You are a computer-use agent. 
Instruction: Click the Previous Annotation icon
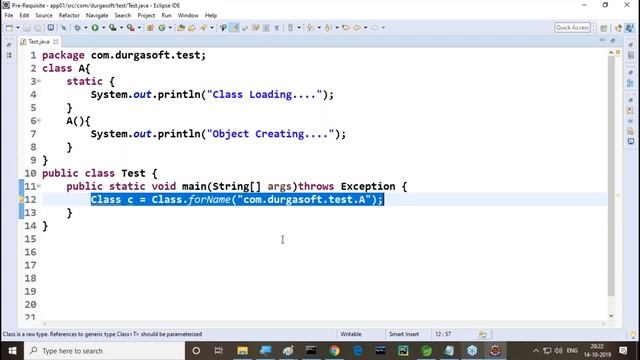point(329,28)
